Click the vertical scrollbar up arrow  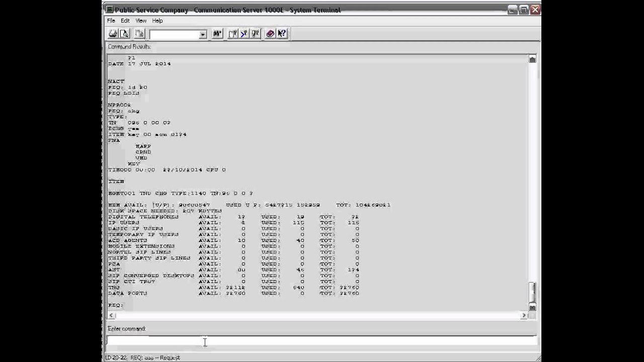532,59
